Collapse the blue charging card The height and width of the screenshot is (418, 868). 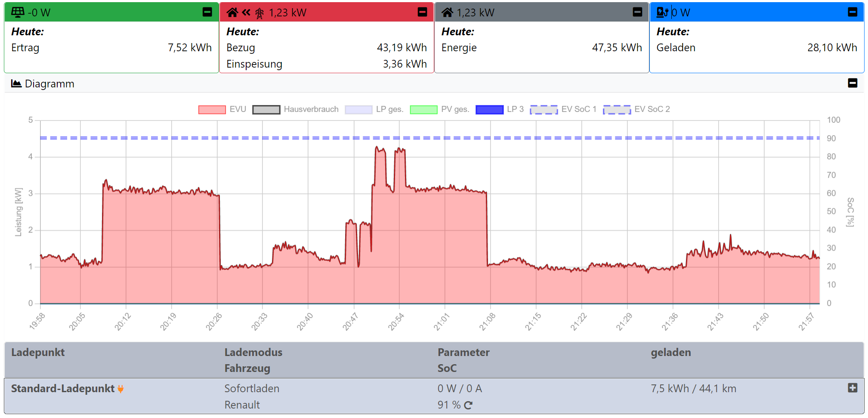tap(853, 12)
